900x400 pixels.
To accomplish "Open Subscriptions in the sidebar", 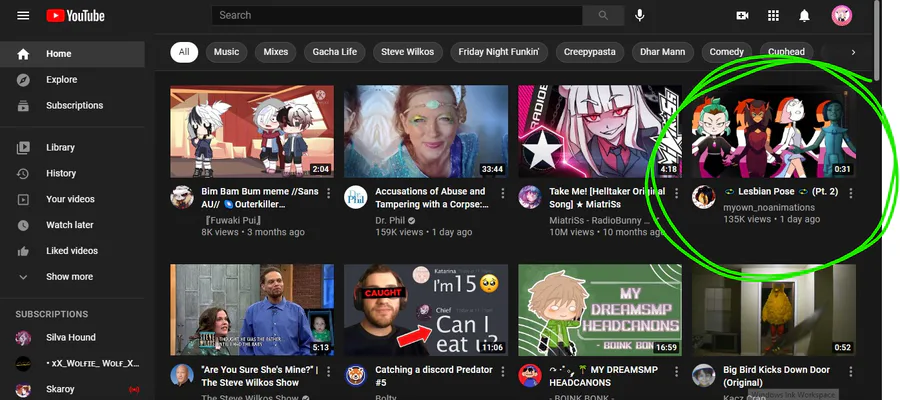I will pos(72,106).
